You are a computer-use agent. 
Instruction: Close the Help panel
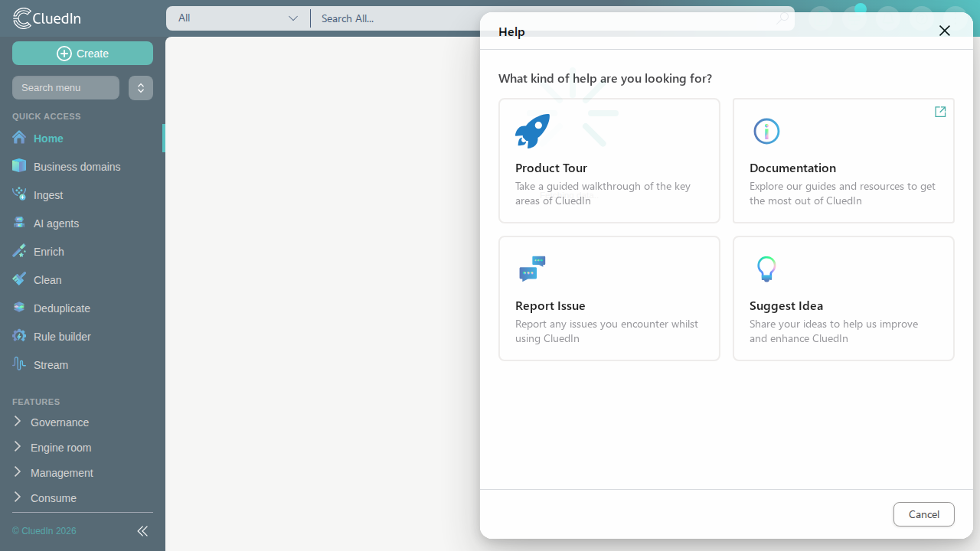[945, 31]
